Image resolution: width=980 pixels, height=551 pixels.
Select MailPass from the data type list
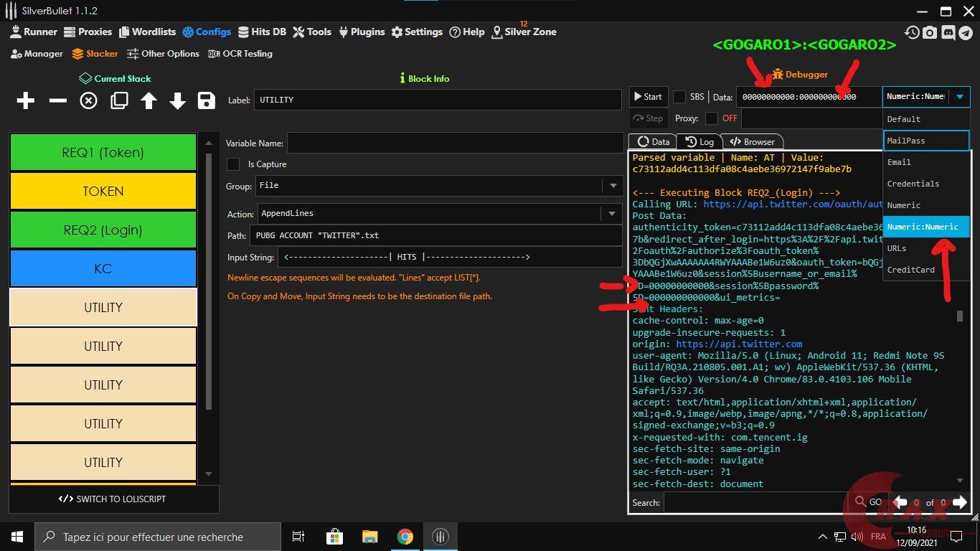(925, 141)
